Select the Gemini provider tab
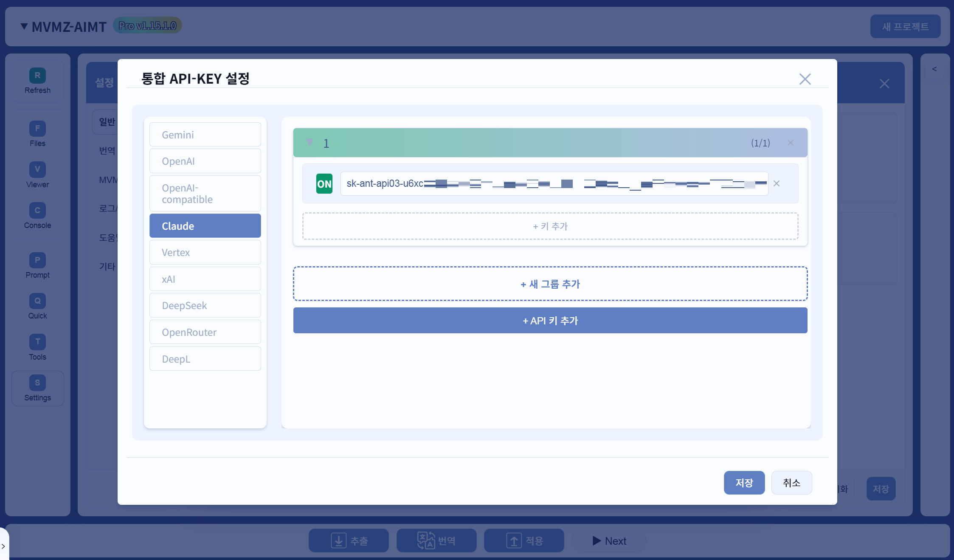The image size is (954, 560). [x=205, y=135]
